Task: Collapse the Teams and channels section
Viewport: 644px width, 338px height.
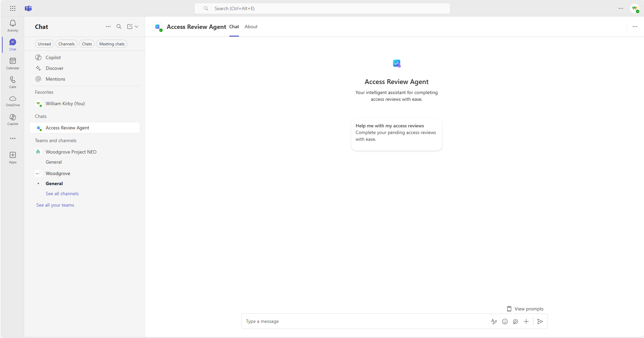Action: click(56, 140)
